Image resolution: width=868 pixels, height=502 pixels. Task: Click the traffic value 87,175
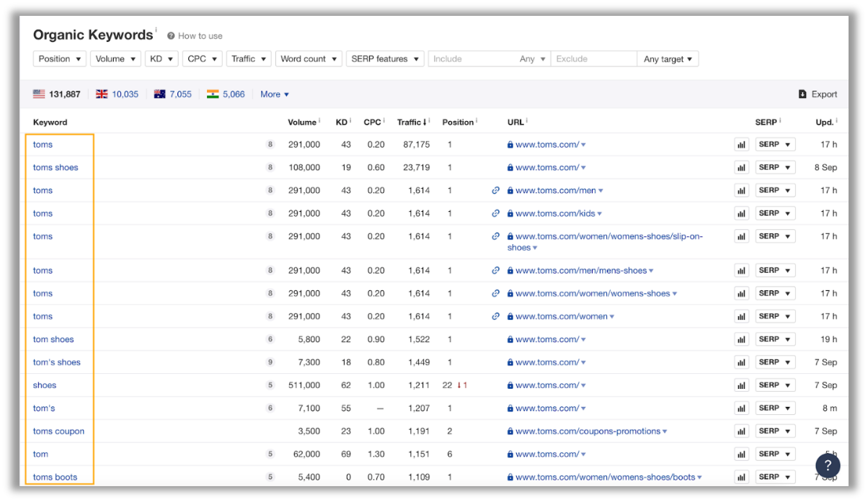pos(416,145)
